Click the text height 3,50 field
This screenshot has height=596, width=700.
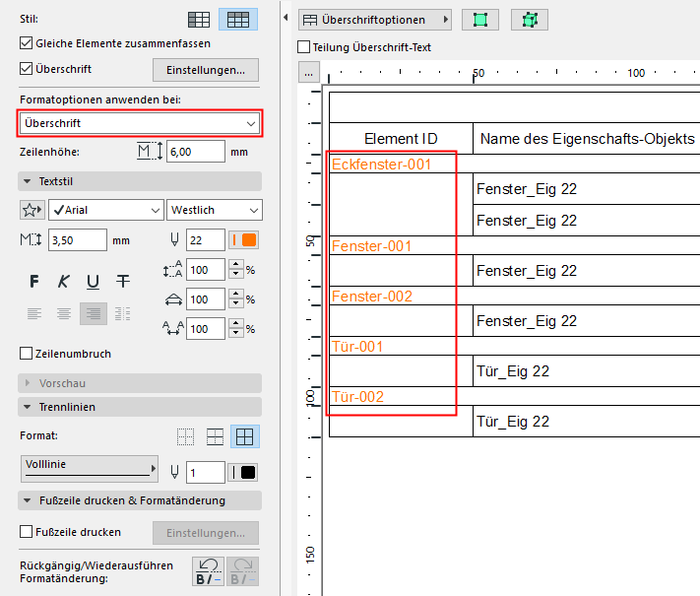(x=78, y=240)
